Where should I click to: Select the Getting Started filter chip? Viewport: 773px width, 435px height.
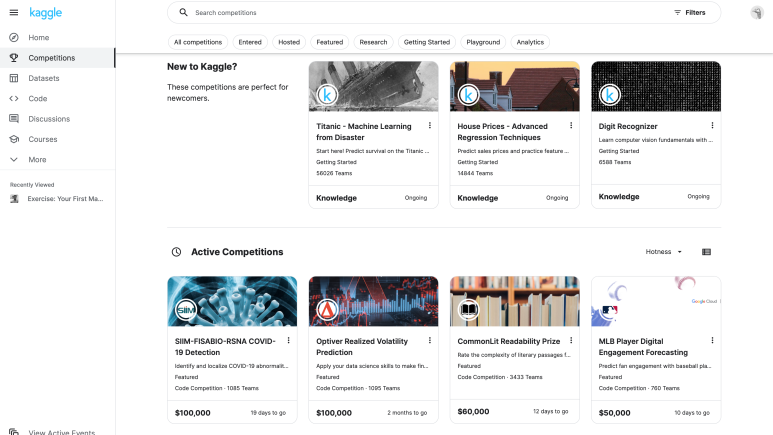427,42
